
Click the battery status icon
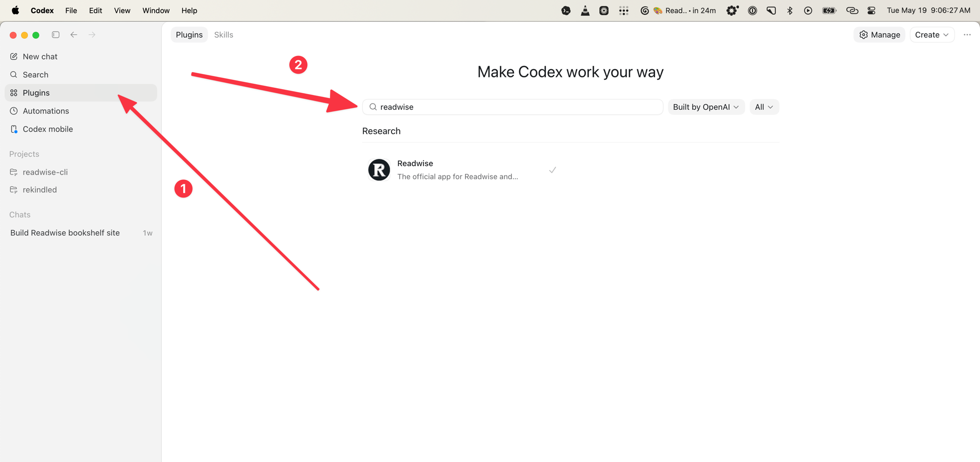(829, 10)
